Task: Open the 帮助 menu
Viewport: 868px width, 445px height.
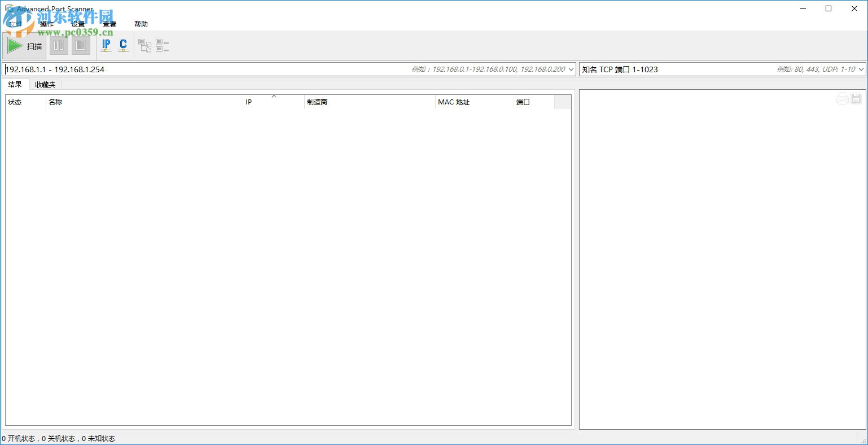Action: pyautogui.click(x=141, y=24)
